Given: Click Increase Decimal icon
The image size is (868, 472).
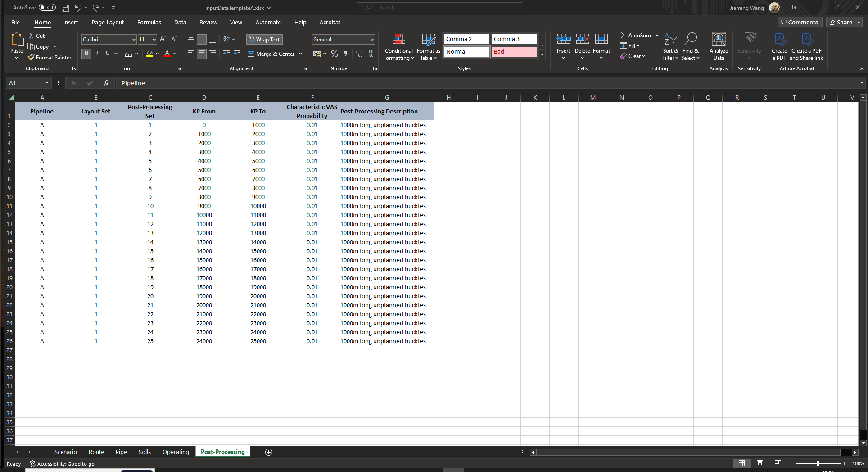Looking at the screenshot, I should point(359,54).
